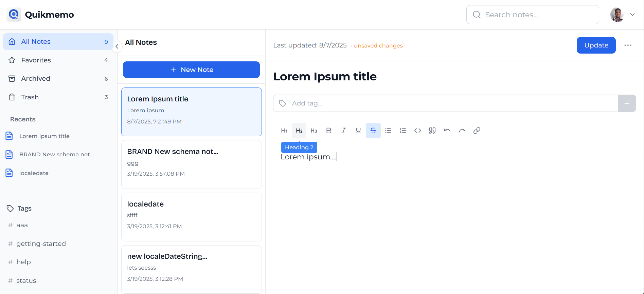Viewport: 644px width, 294px height.
Task: Open Archived in sidebar
Action: tap(58, 79)
